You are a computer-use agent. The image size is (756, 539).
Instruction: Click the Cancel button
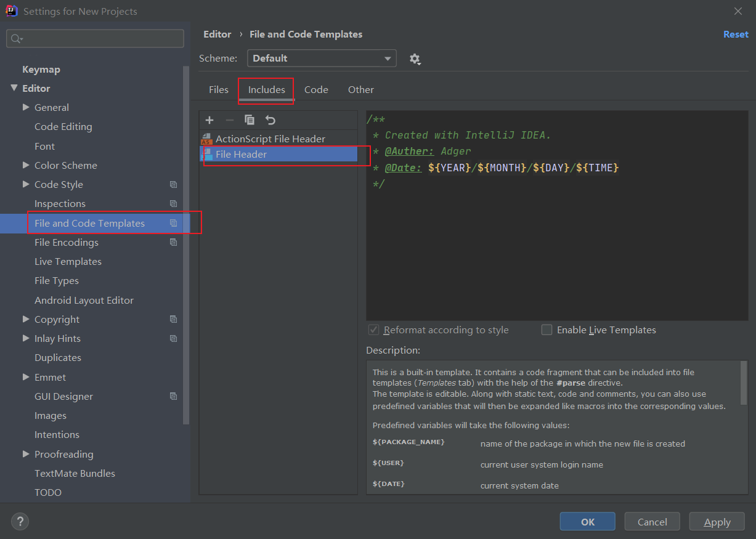point(652,522)
